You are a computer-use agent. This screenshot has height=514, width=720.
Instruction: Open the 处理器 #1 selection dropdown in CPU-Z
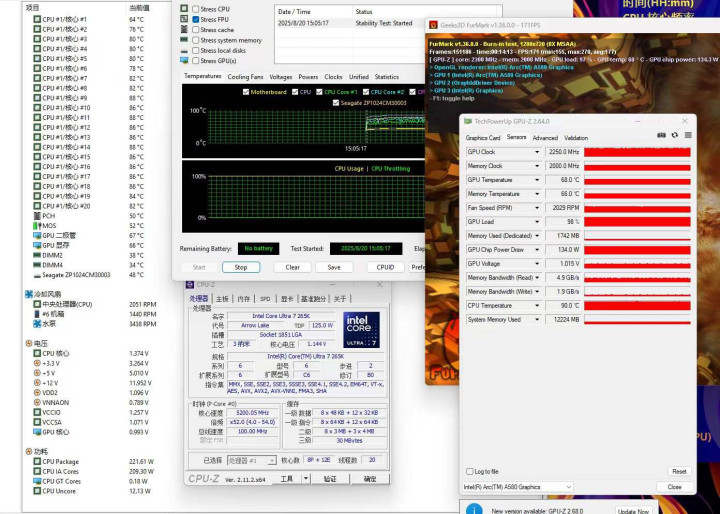coord(252,460)
